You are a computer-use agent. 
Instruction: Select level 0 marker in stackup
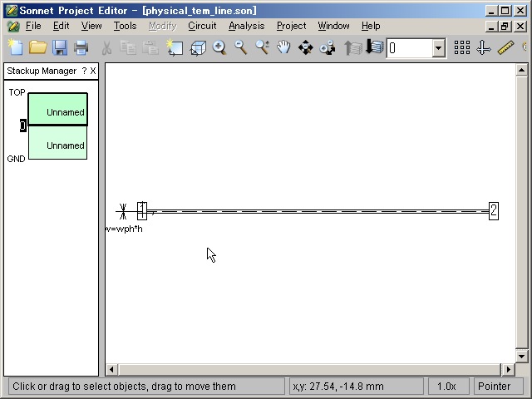[23, 126]
